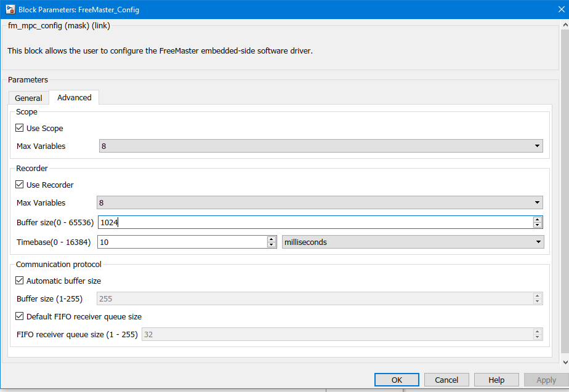Uncheck the Use Scope checkbox
The height and width of the screenshot is (392, 569).
click(20, 129)
